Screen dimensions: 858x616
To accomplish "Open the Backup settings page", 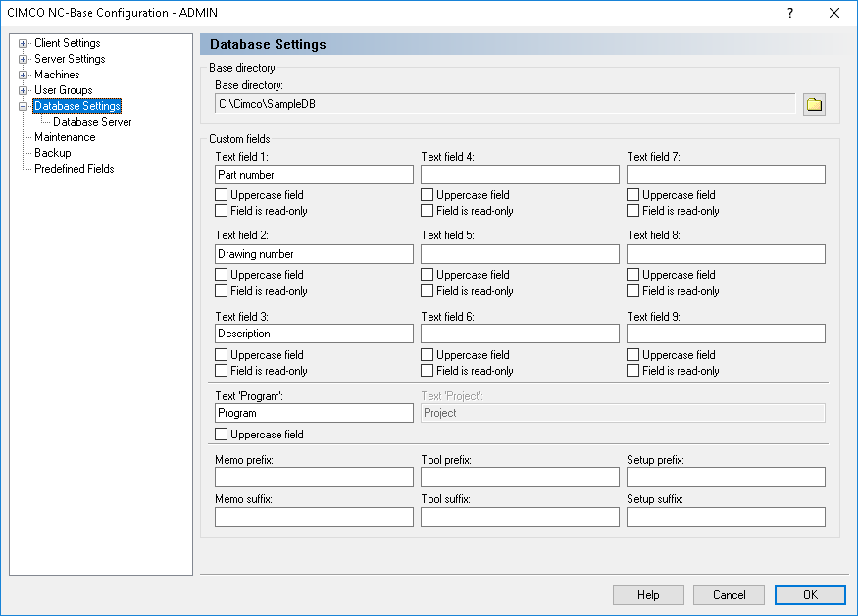I will pos(53,153).
